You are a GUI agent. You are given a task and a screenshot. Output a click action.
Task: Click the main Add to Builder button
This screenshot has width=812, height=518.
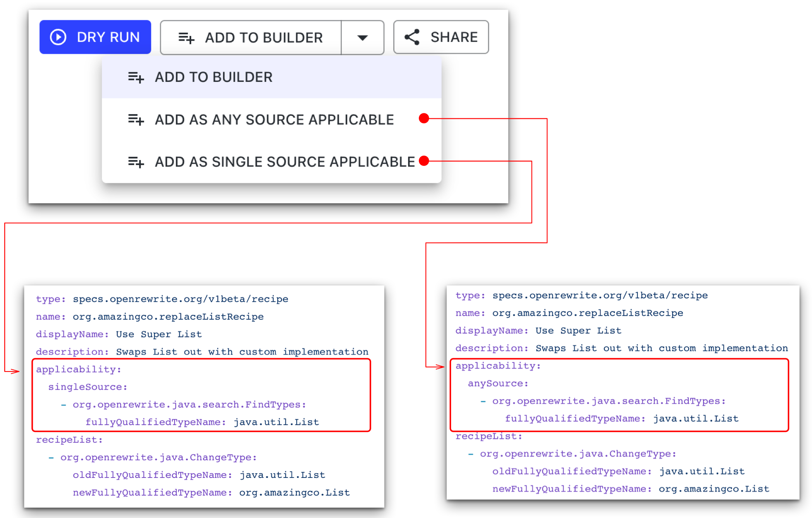(251, 38)
